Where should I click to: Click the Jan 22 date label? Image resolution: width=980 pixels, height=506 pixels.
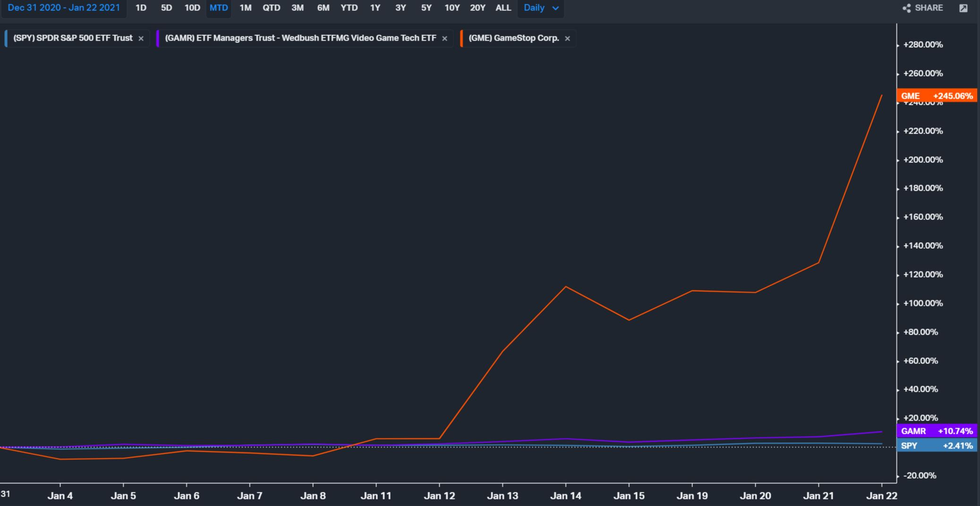click(881, 496)
